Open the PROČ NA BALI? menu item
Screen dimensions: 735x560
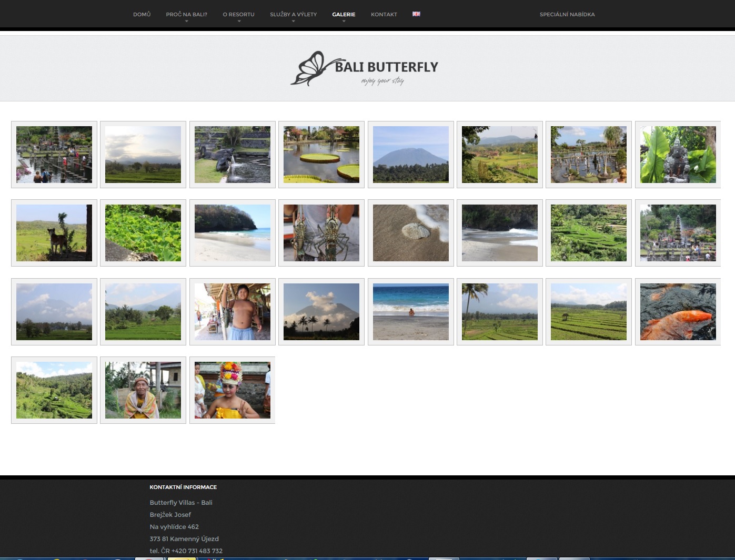(186, 14)
